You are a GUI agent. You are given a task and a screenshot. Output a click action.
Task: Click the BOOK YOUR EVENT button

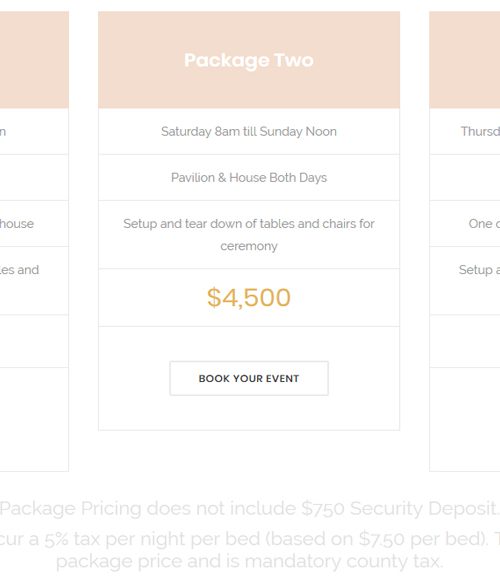249,378
